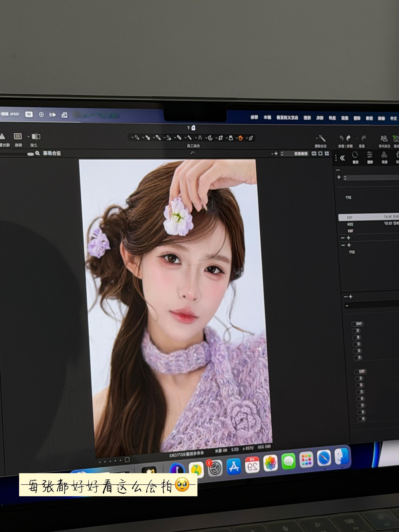Toggle the switch showing value 8
The height and width of the screenshot is (532, 399).
point(356,337)
